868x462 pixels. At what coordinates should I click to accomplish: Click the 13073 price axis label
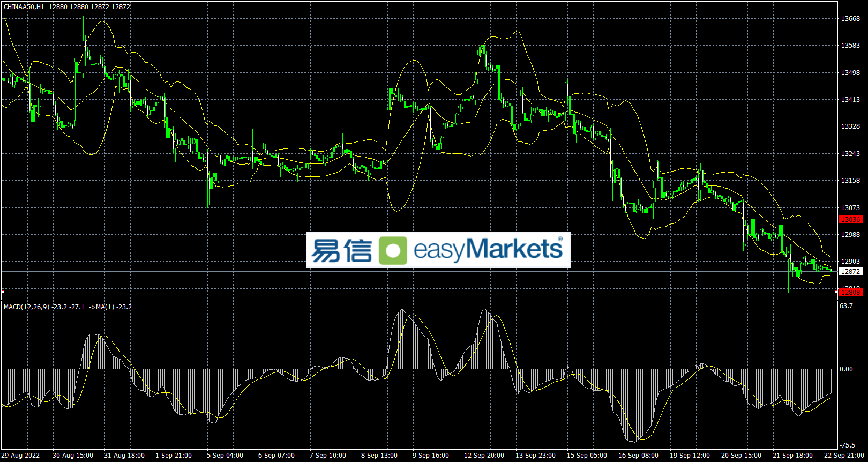850,208
